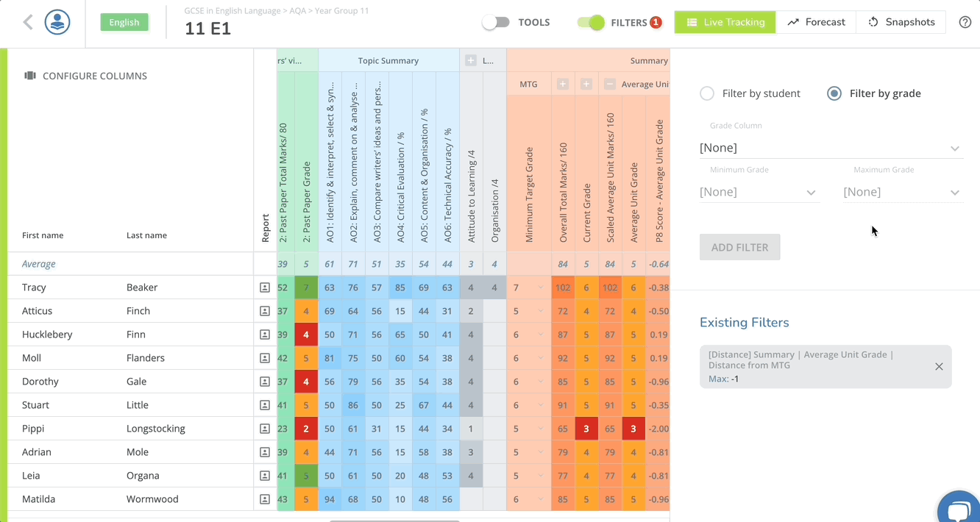Expand the Minimum Grade dropdown
The image size is (980, 522).
tap(759, 192)
